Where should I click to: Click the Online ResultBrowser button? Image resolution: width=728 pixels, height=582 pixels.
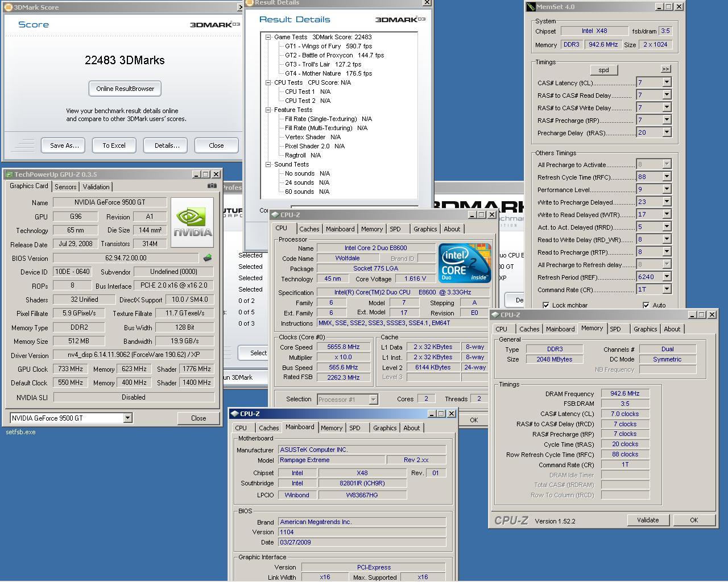coord(125,89)
